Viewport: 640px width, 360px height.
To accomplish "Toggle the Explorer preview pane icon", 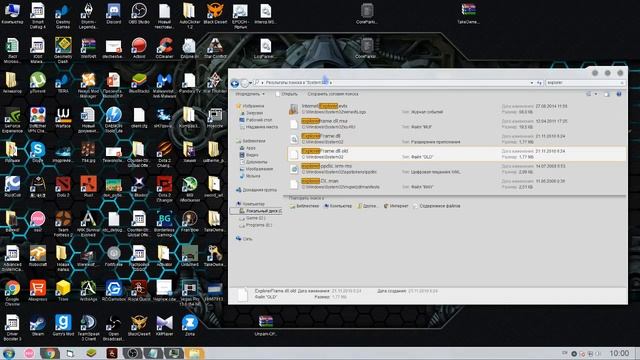I will (x=607, y=94).
